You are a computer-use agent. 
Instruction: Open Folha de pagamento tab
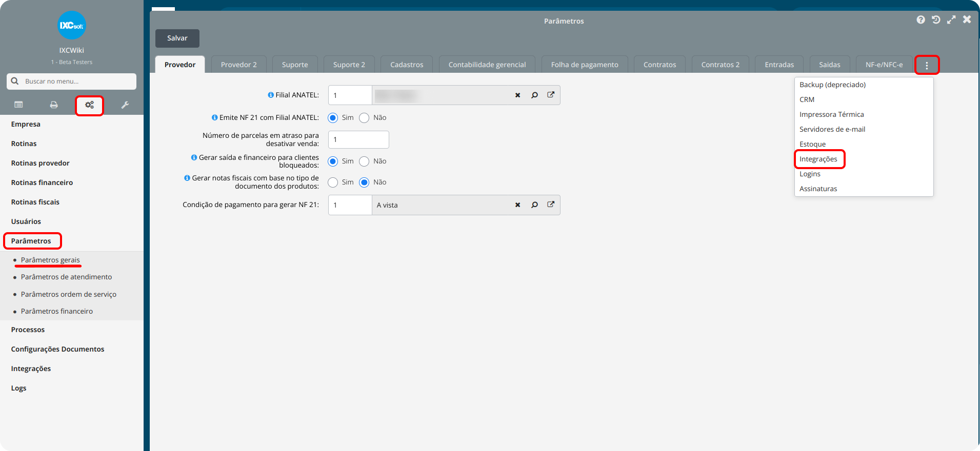pyautogui.click(x=585, y=65)
